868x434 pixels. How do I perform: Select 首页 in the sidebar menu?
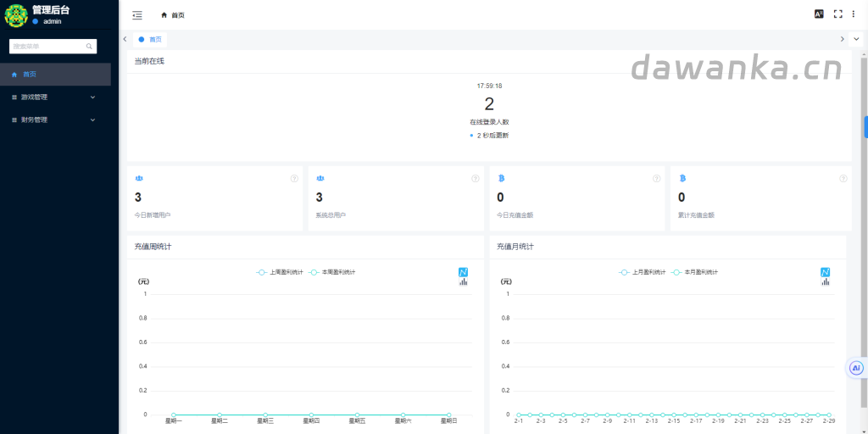pos(55,75)
